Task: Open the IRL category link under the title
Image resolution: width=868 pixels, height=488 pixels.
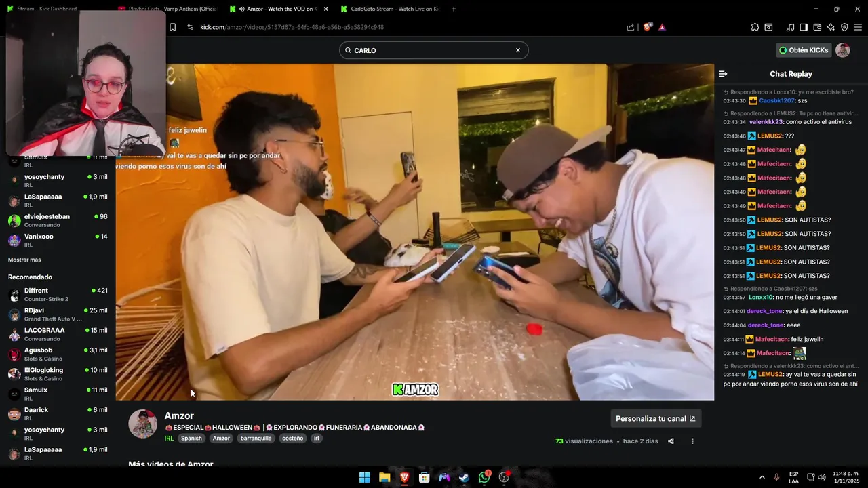Action: (x=169, y=439)
